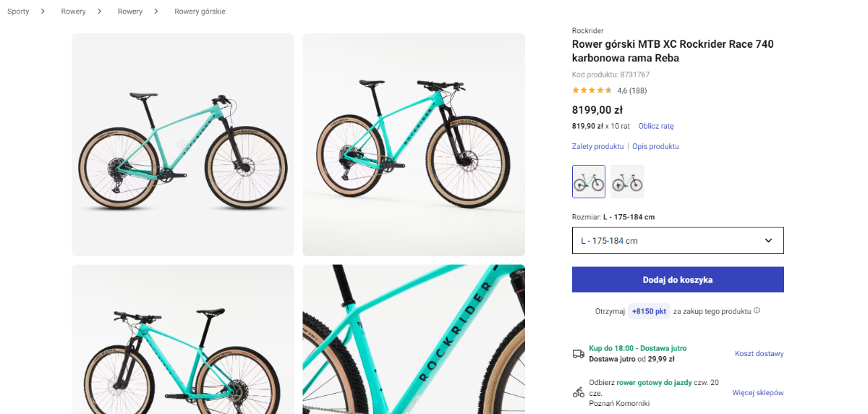The image size is (868, 414).
Task: Click the +8150 pkt points badge
Action: coord(649,311)
